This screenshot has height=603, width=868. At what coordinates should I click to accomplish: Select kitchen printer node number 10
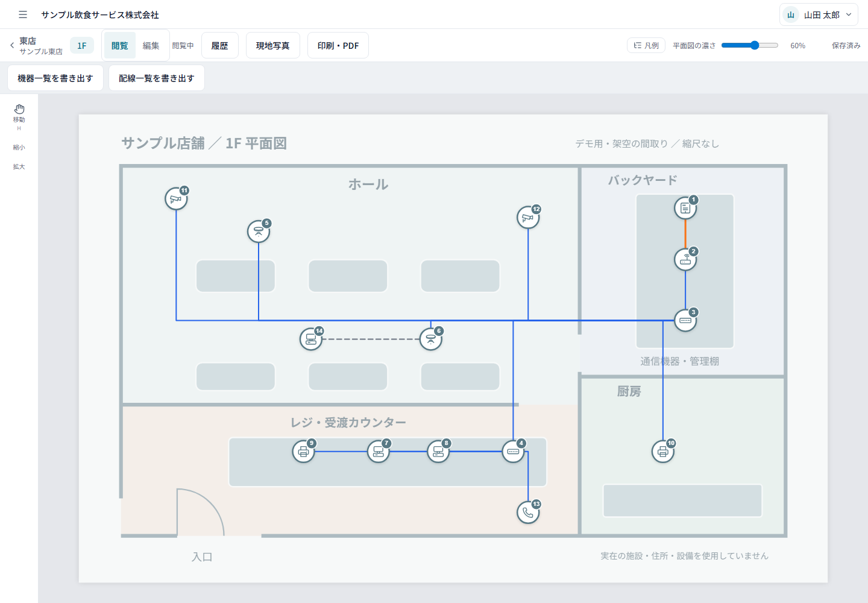point(663,451)
